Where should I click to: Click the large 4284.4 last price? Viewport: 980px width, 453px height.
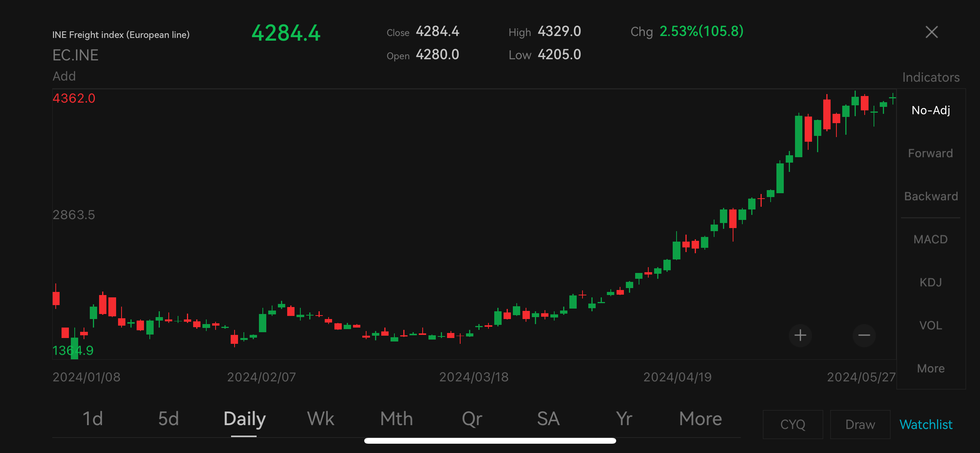coord(286,33)
